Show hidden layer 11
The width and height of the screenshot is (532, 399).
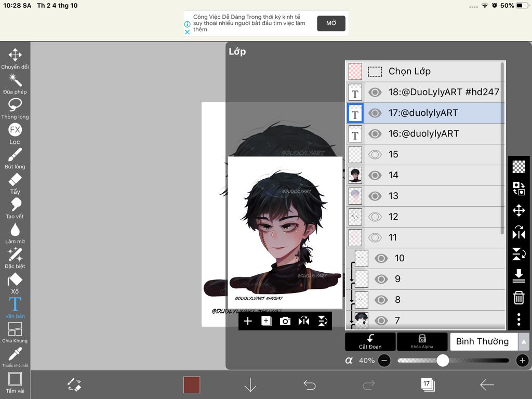coord(375,237)
